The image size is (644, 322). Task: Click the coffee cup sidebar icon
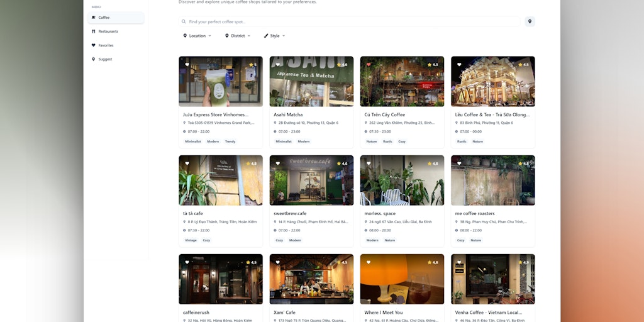tap(93, 18)
